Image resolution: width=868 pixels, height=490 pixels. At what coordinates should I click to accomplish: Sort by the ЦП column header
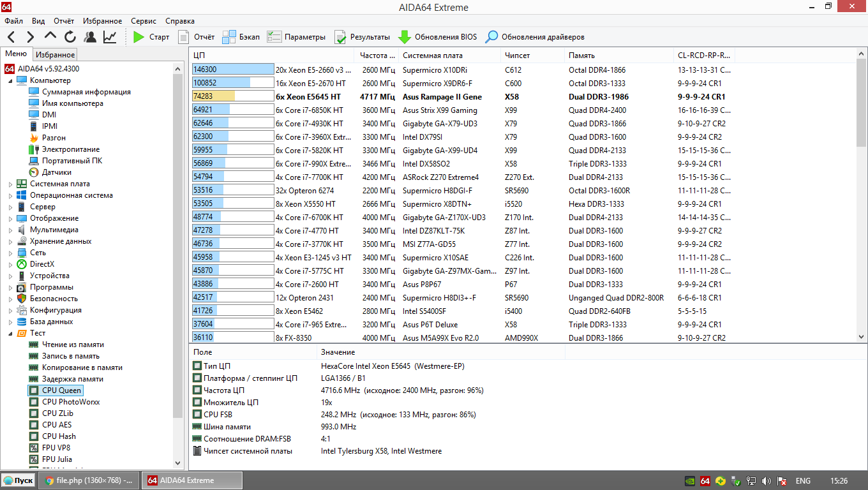pos(272,56)
